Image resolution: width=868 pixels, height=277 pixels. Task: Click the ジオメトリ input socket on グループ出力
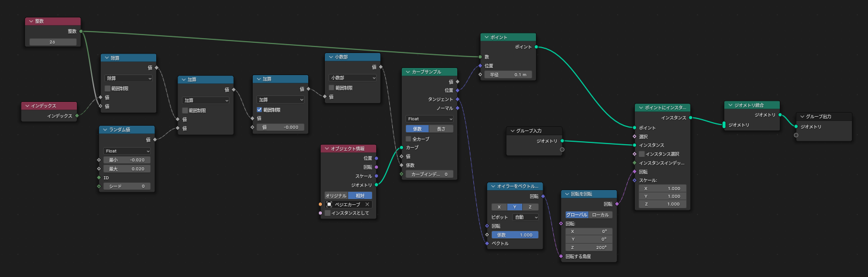click(x=796, y=126)
